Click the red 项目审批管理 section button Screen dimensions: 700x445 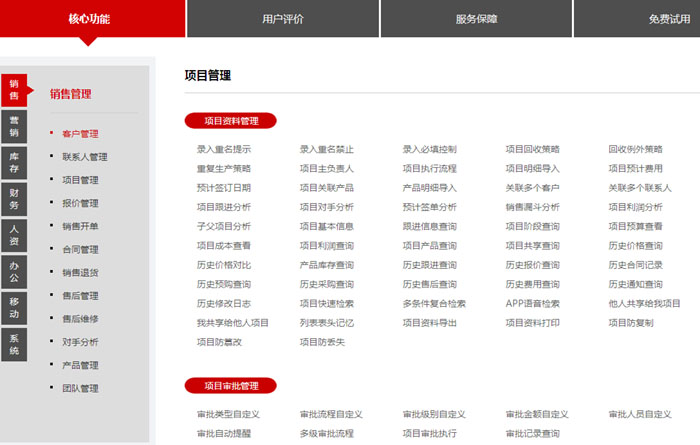(x=230, y=385)
